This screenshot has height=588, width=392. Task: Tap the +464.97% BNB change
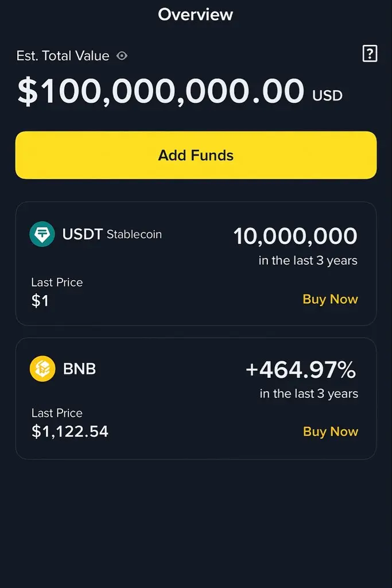pyautogui.click(x=301, y=370)
